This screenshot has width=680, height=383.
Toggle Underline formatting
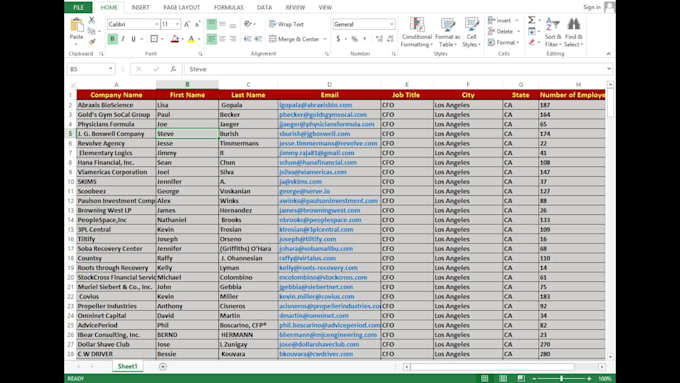[x=133, y=39]
